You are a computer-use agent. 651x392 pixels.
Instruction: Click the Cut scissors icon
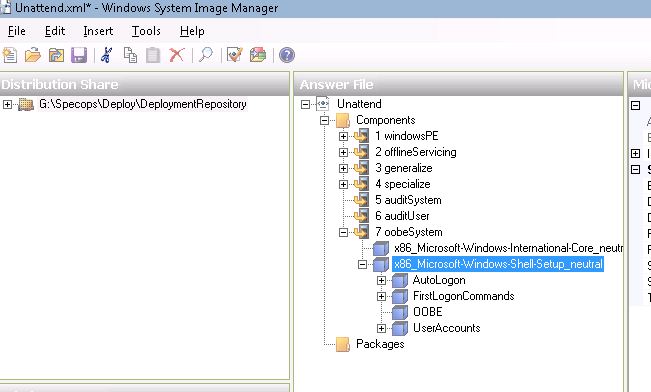[x=107, y=55]
